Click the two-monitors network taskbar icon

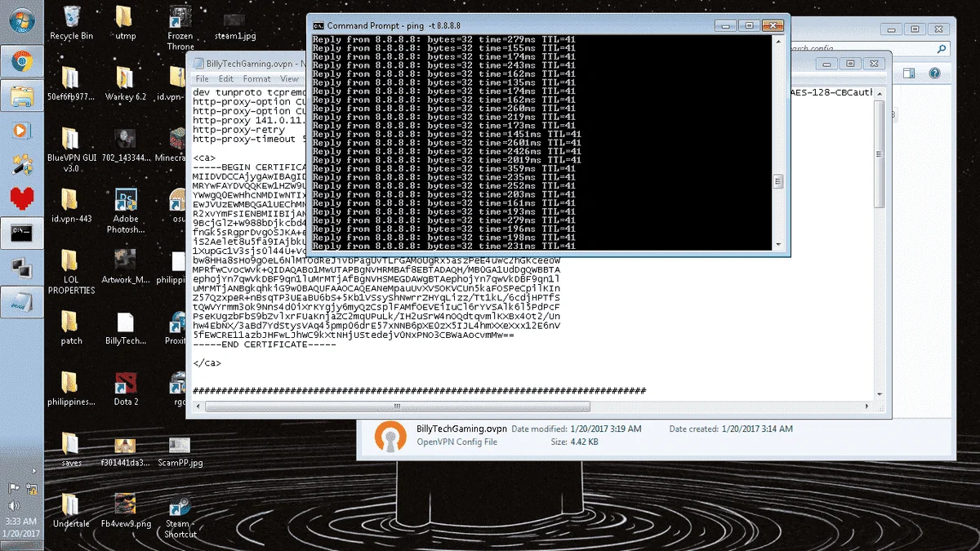(20, 267)
